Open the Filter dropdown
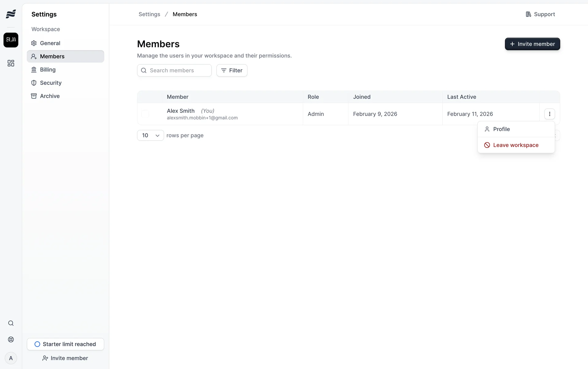Screen dimensions: 588x369 [x=232, y=70]
